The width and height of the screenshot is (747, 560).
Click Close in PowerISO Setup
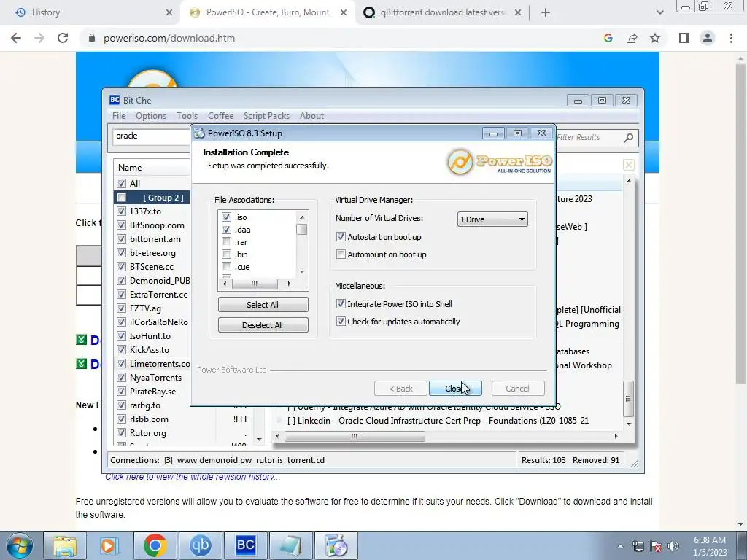(x=455, y=389)
